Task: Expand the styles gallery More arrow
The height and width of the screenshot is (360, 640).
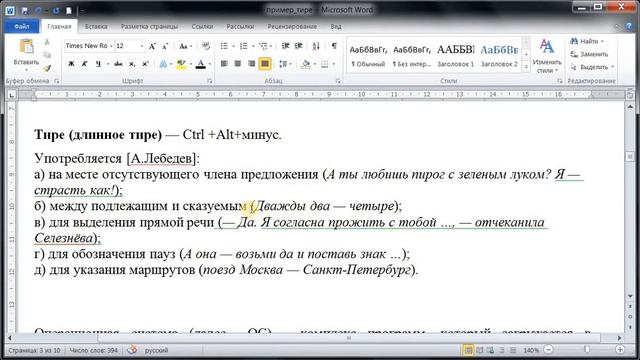Action: [x=527, y=67]
